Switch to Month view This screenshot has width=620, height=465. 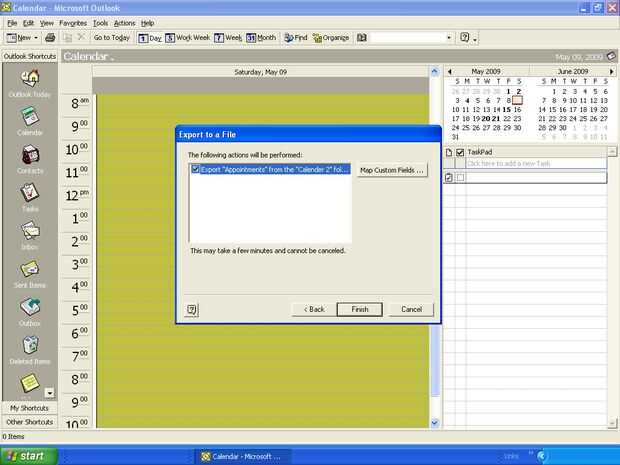(261, 38)
